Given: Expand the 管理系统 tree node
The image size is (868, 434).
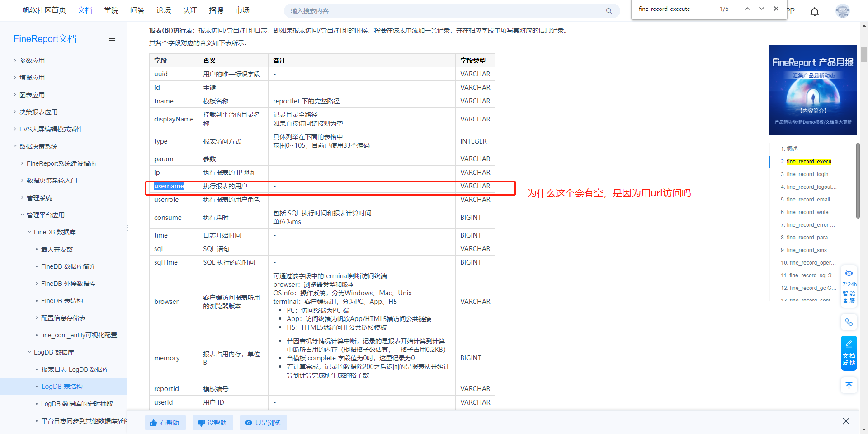Looking at the screenshot, I should pos(22,198).
